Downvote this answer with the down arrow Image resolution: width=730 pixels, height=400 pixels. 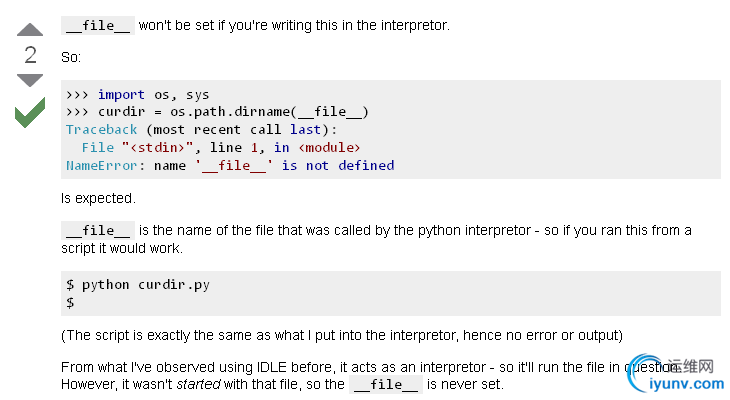coord(30,79)
